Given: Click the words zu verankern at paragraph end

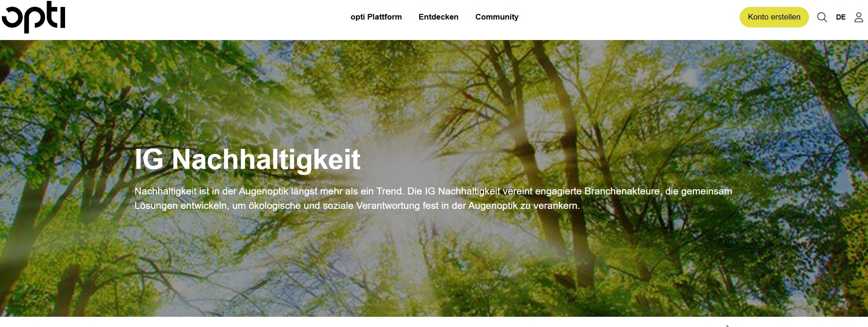Looking at the screenshot, I should tap(550, 206).
